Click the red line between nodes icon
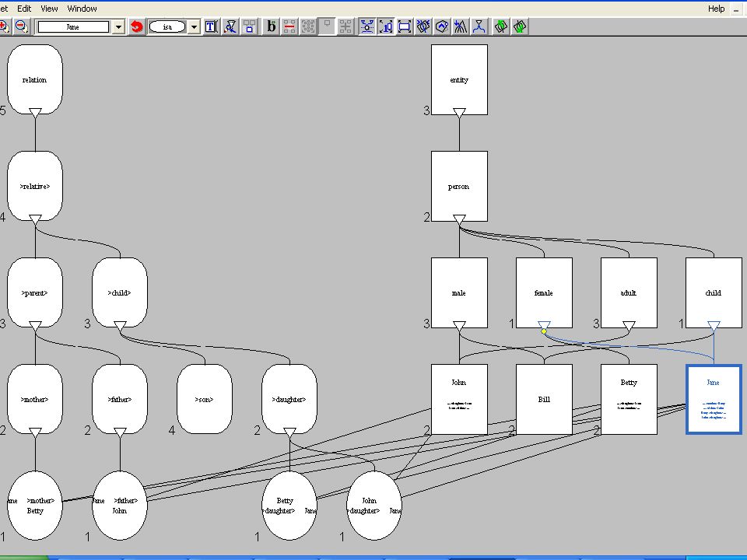 point(289,26)
